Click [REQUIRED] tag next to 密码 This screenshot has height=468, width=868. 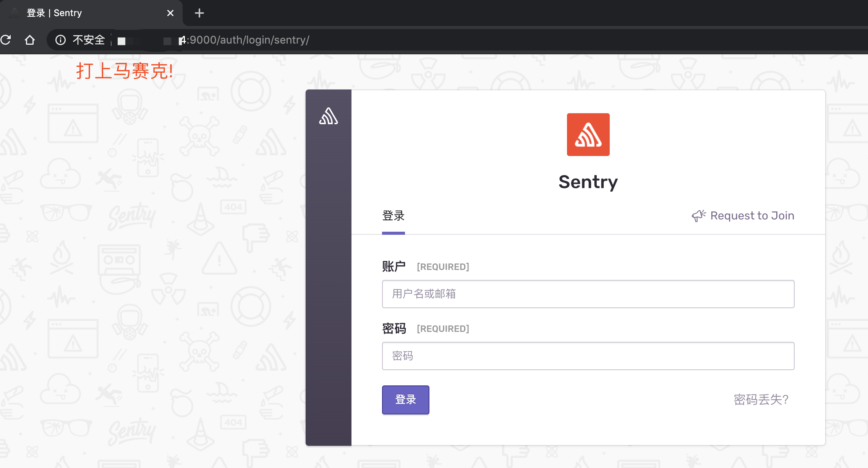(x=443, y=329)
